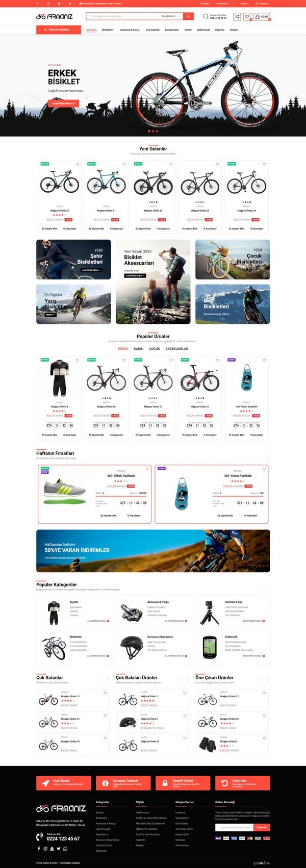Toggle wishlist heart on 360° Erkek Ayakkabı deal
Viewport: 306px width, 868px height.
[147, 469]
